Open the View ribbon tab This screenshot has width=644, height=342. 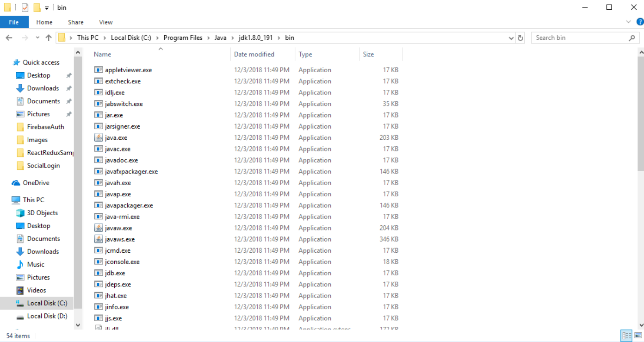106,22
